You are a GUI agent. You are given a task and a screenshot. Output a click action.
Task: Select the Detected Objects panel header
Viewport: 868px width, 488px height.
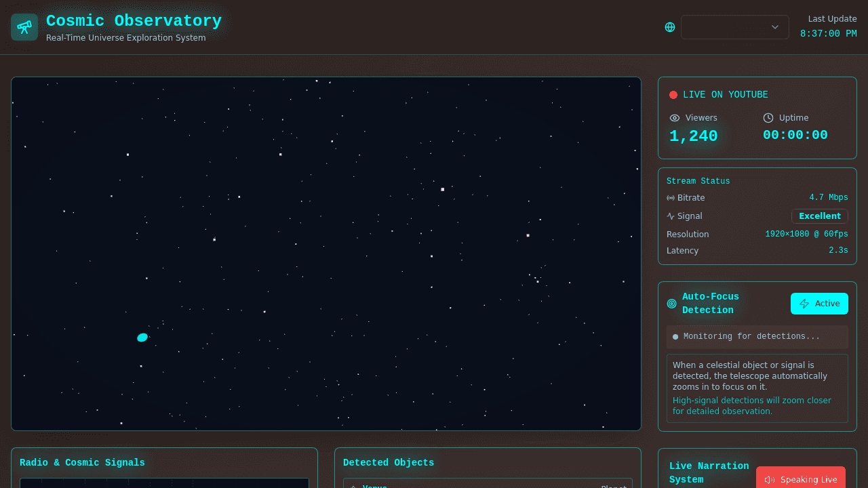[x=389, y=462]
